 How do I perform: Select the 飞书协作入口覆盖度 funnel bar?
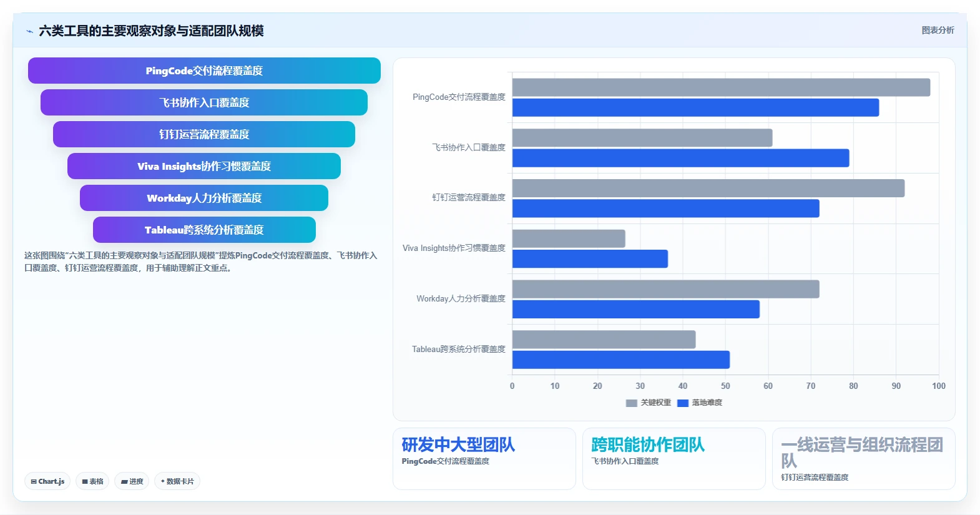tap(204, 102)
